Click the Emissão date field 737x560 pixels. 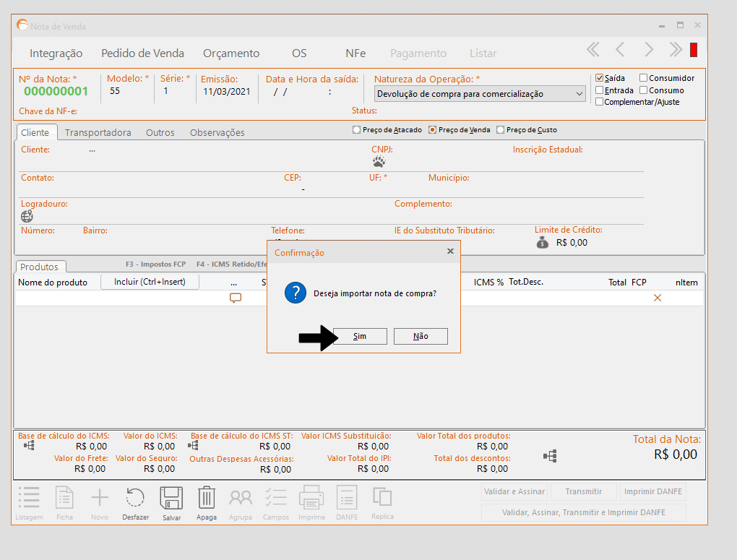pos(227,92)
